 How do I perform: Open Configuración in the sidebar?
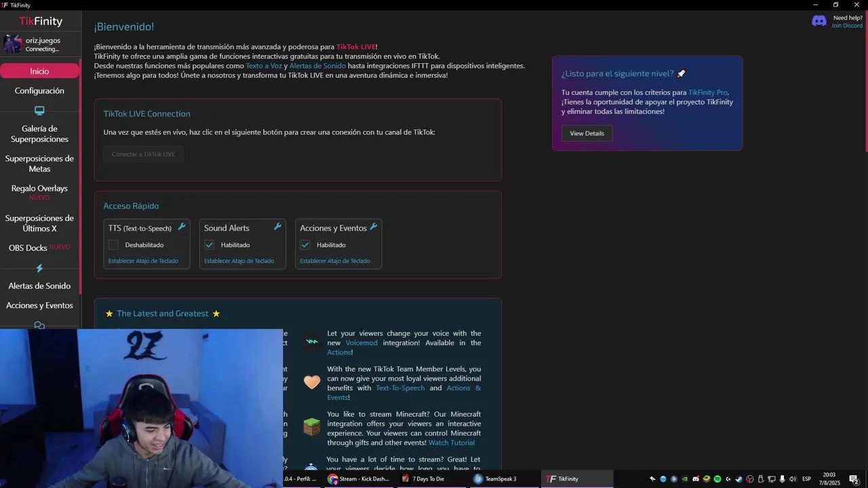click(x=39, y=91)
